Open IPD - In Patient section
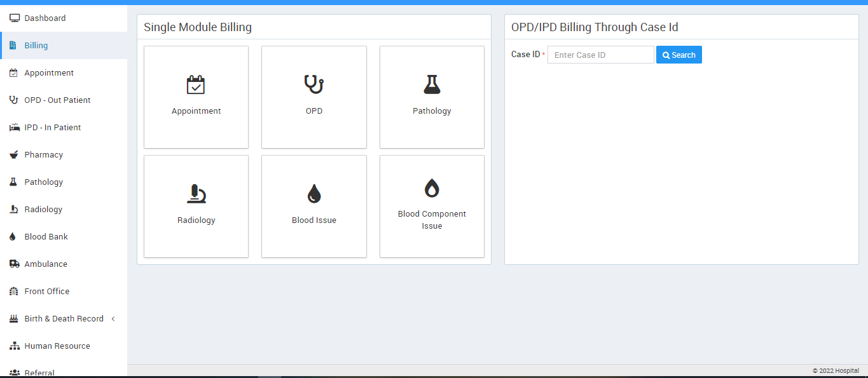The width and height of the screenshot is (868, 378). (x=53, y=128)
